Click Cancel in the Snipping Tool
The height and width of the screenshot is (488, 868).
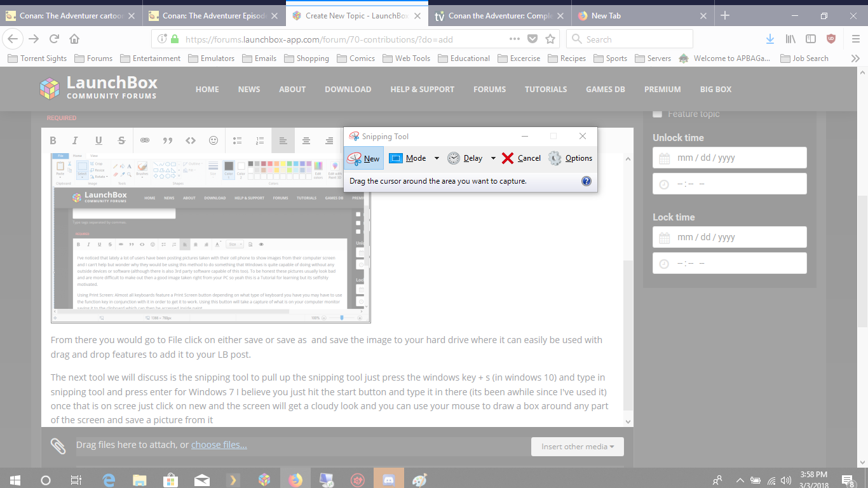521,158
